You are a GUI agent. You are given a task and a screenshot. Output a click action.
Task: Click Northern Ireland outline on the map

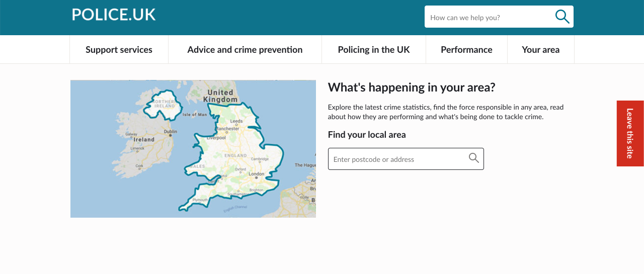tap(163, 105)
